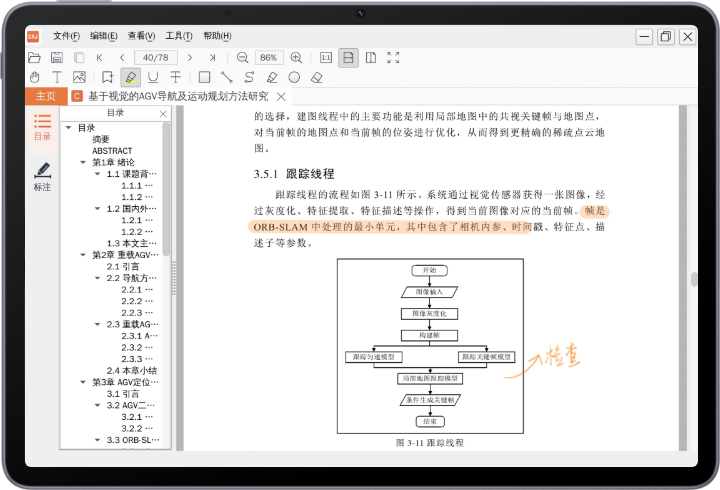
Task: Switch to two-page view layout
Action: (370, 58)
